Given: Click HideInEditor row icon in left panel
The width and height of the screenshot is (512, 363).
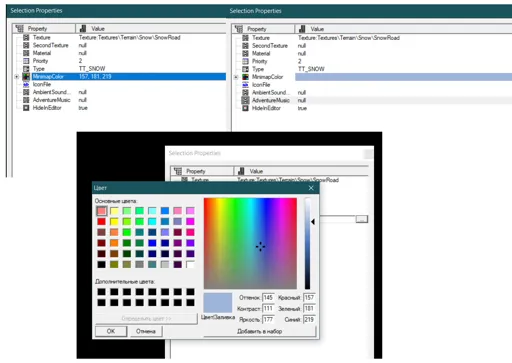Looking at the screenshot, I should 26,108.
